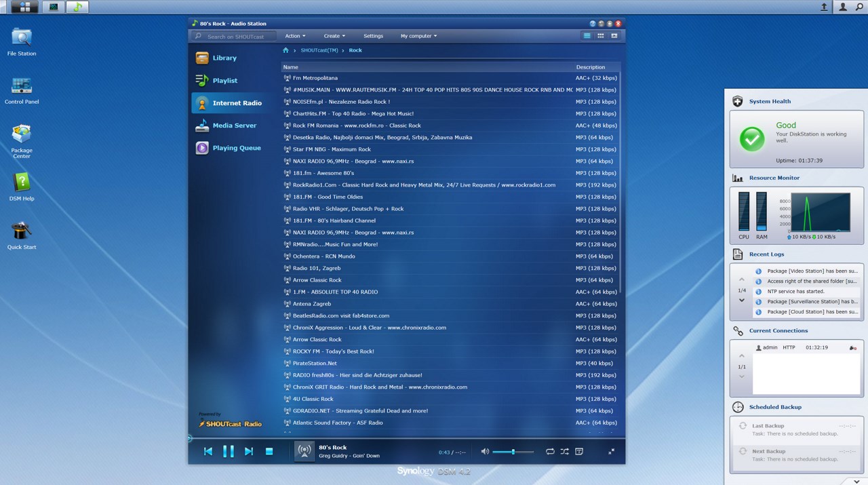
Task: Open the user account options icon
Action: click(843, 7)
